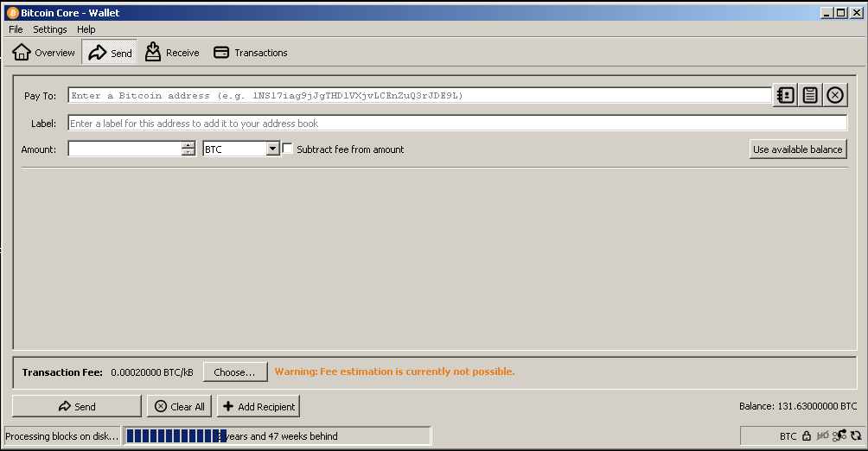Adjust amount using the spinner arrows
868x451 pixels.
188,149
